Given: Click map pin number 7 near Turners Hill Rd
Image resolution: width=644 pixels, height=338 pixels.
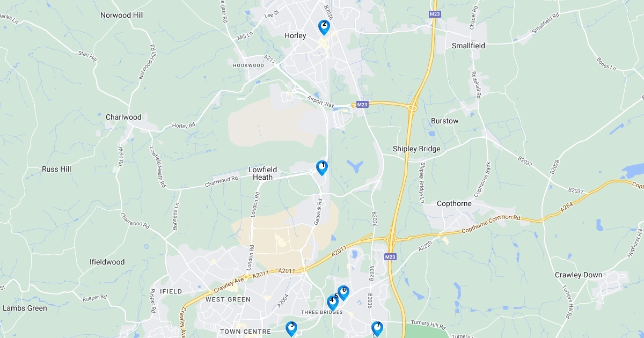Looking at the screenshot, I should [x=377, y=328].
